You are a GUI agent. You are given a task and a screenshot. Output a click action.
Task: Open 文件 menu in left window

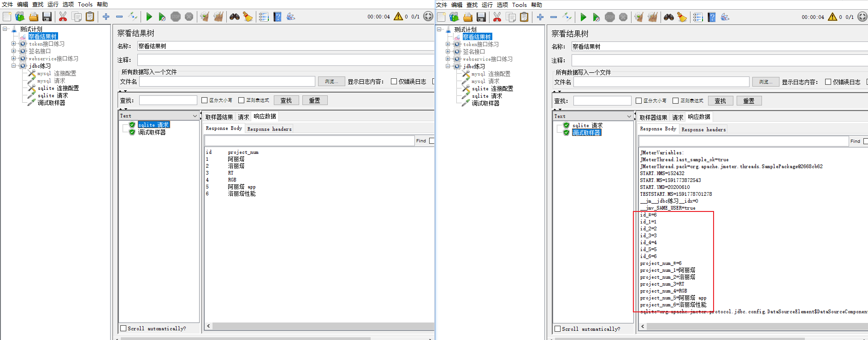pos(7,4)
